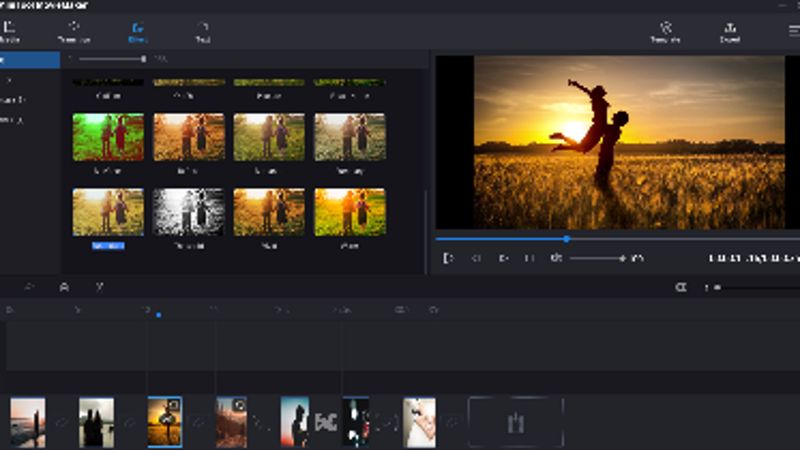
Task: Apply the warm filter left of the vivid one
Action: pos(269,212)
